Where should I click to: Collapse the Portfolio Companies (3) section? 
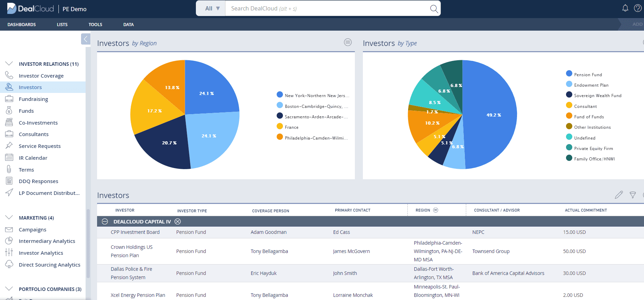9,289
